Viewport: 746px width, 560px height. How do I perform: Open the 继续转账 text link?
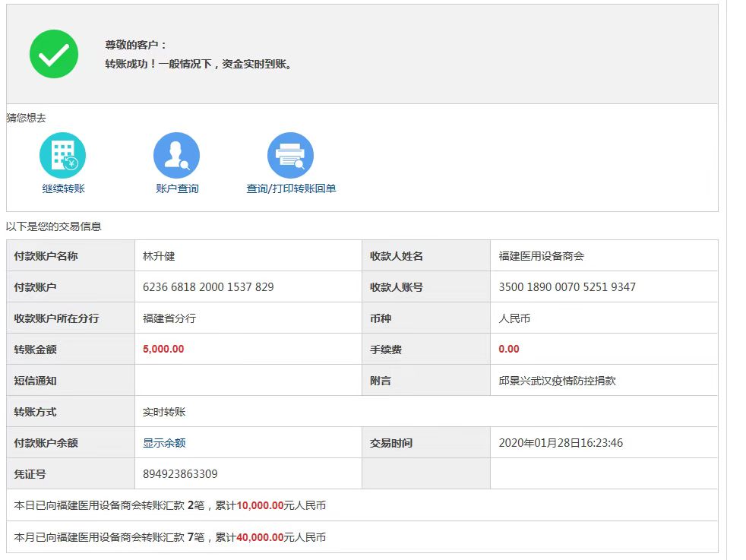click(64, 188)
